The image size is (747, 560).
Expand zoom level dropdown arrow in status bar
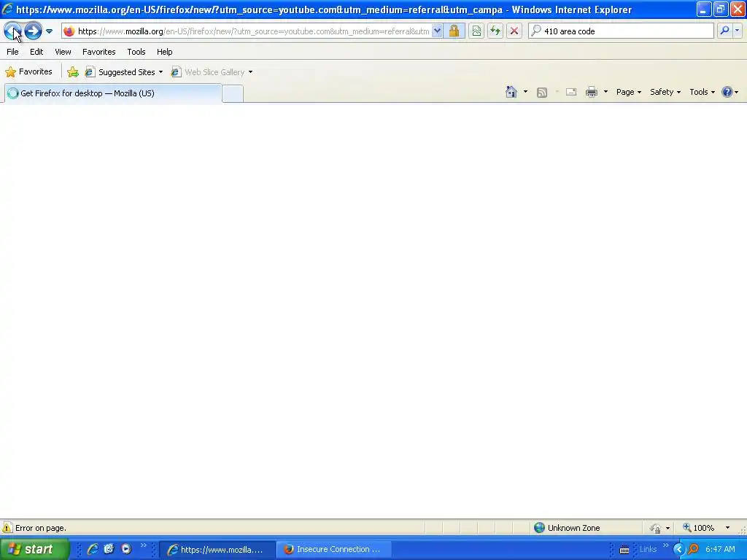coord(727,528)
